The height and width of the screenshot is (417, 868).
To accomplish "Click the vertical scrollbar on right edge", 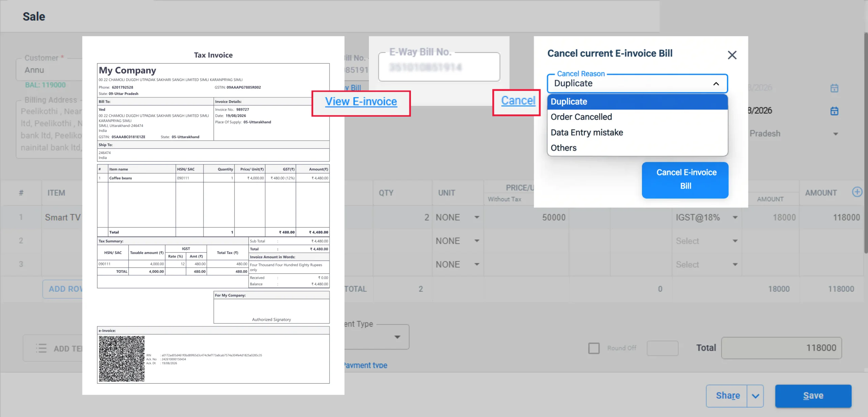I will [866, 143].
